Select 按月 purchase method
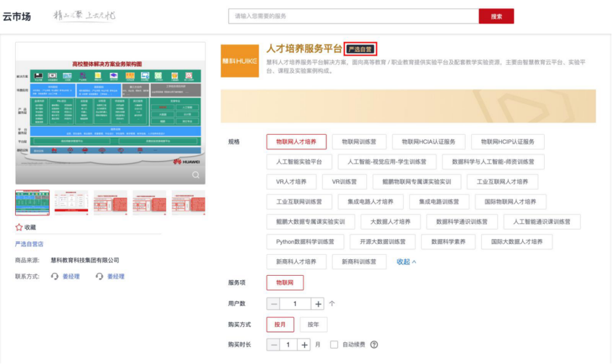Screen dimensions: 612x364 point(280,325)
